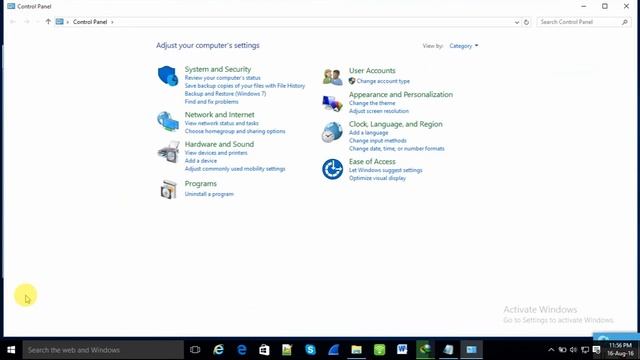
Task: Open the Hardware and Sound heading
Action: 219,144
